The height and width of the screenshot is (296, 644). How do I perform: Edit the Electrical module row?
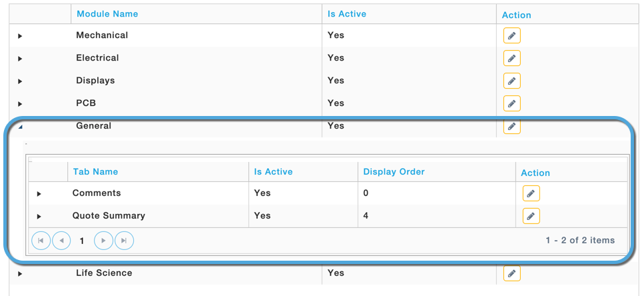pos(511,59)
